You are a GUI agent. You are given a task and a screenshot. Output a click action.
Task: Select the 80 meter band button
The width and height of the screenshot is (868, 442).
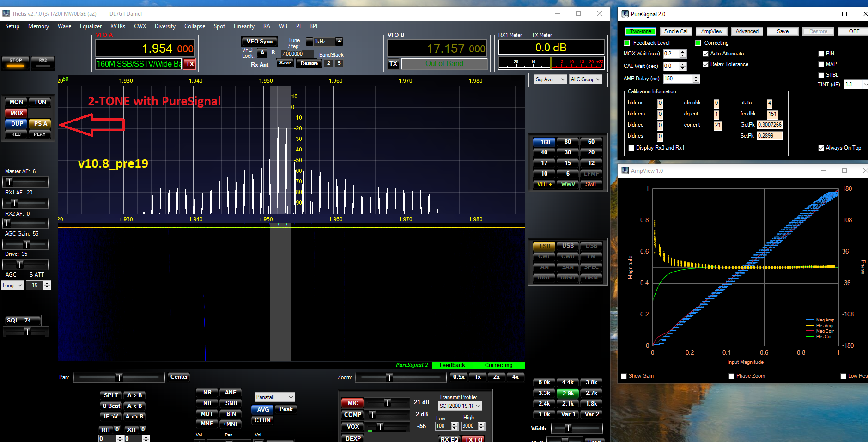click(x=568, y=142)
